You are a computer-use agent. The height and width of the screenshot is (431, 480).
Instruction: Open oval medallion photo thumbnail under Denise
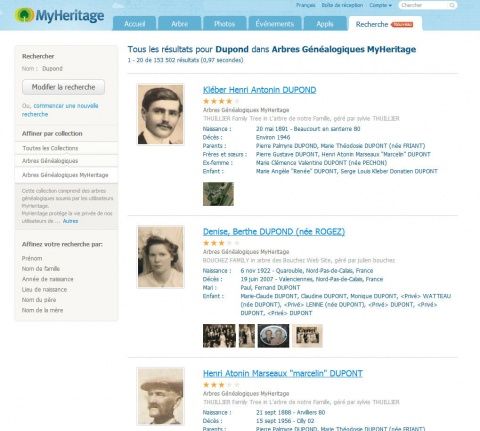coord(273,336)
